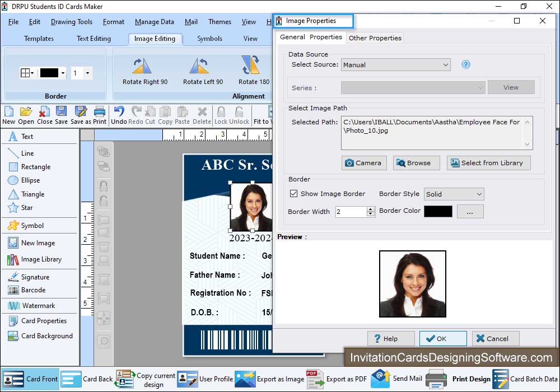Viewport: 560px width, 392px height.
Task: Open the Select Source dropdown
Action: click(x=396, y=65)
